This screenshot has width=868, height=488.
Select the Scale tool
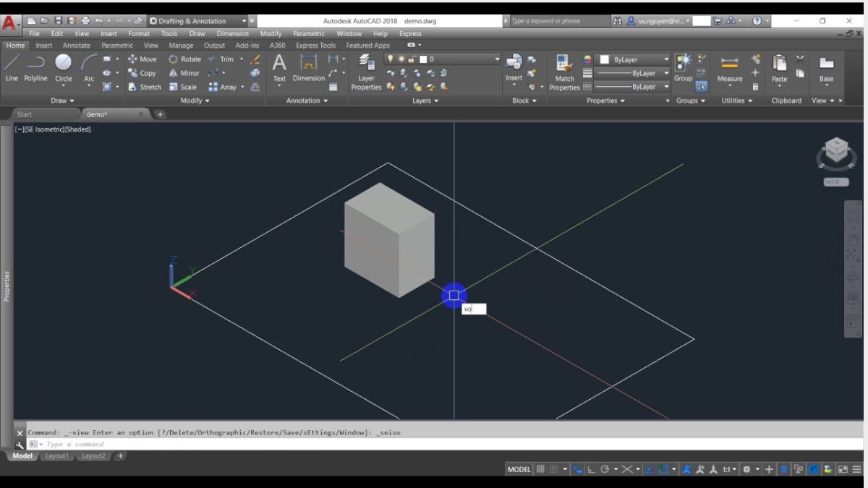pos(182,87)
